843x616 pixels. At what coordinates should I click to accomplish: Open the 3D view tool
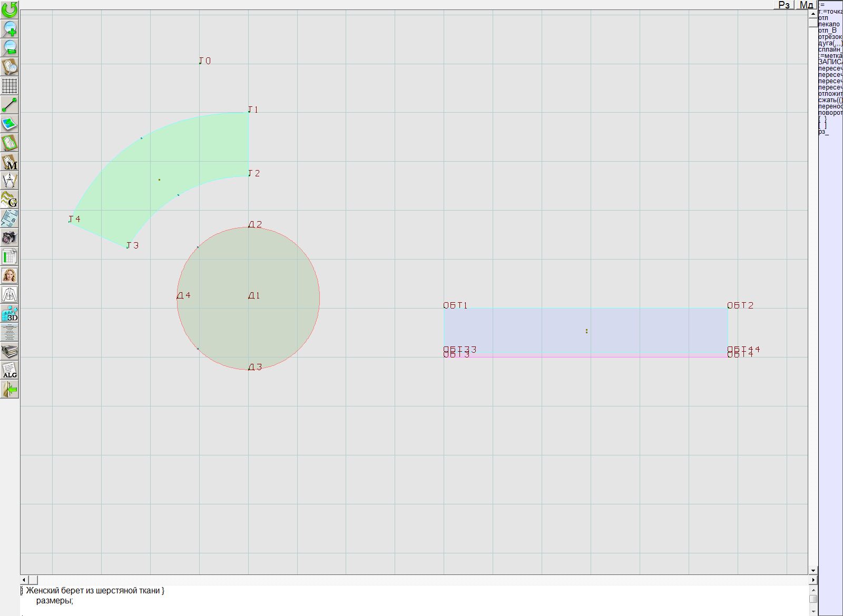coord(9,313)
